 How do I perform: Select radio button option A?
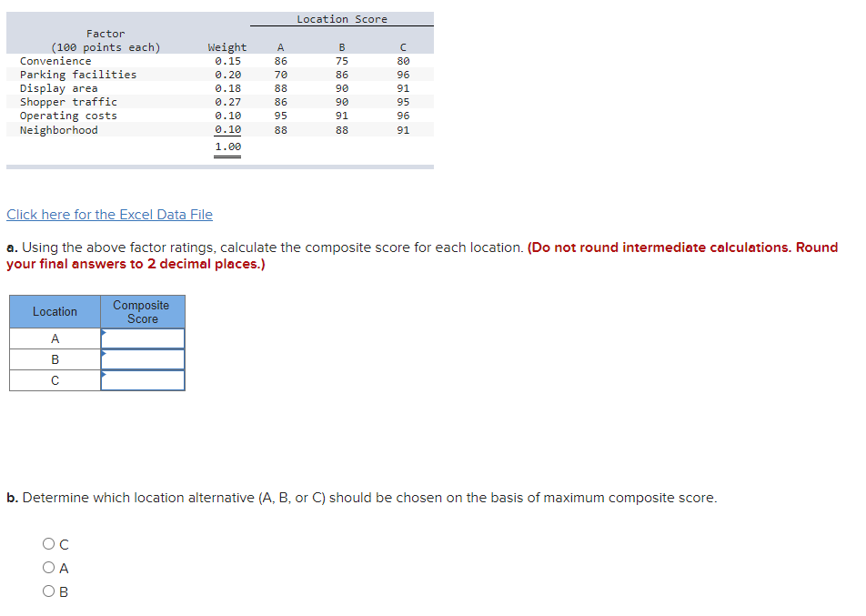48,567
